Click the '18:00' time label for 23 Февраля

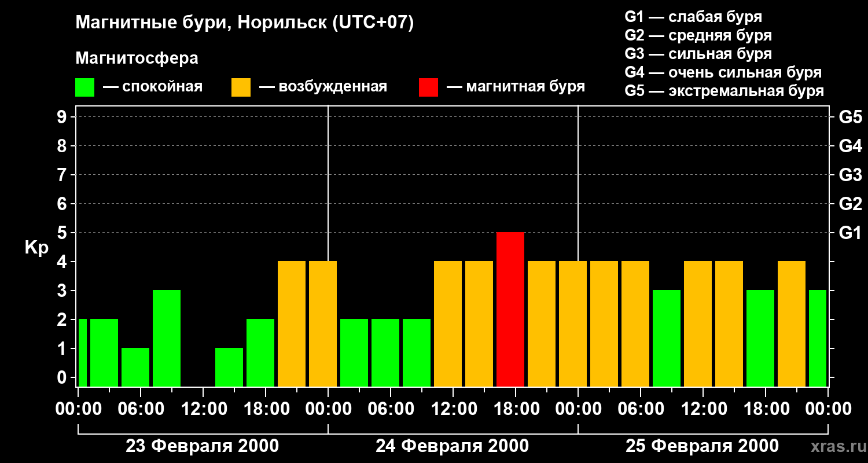tap(266, 409)
